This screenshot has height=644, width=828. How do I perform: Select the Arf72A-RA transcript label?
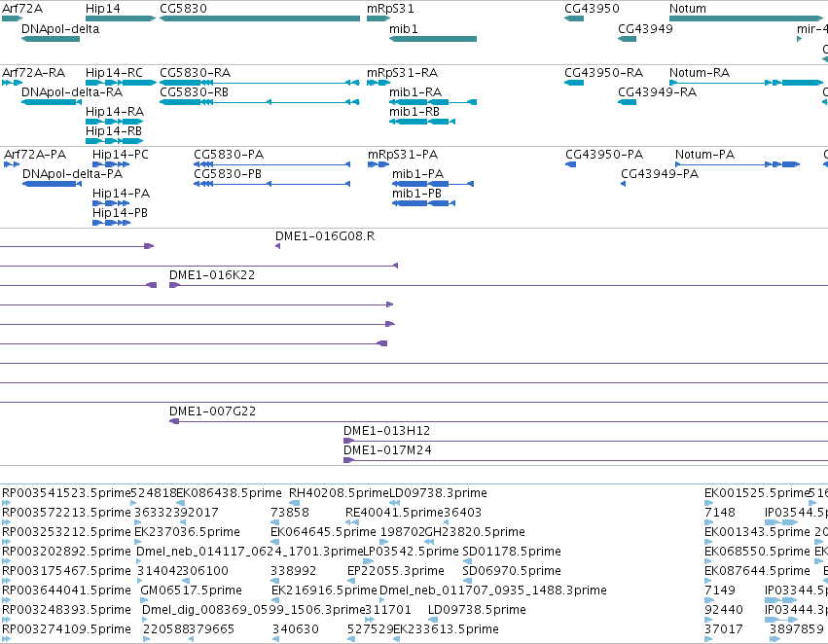pyautogui.click(x=34, y=73)
